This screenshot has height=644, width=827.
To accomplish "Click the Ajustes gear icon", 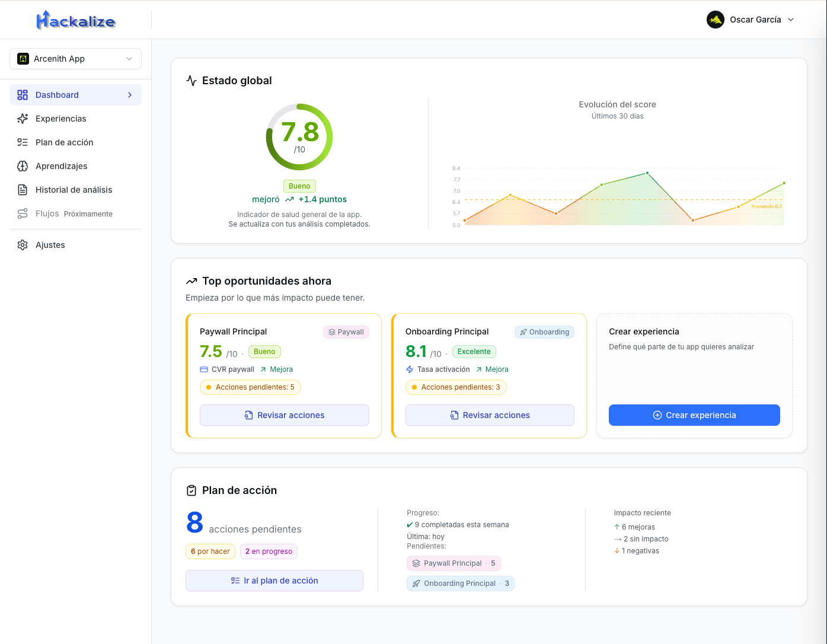I will (23, 245).
